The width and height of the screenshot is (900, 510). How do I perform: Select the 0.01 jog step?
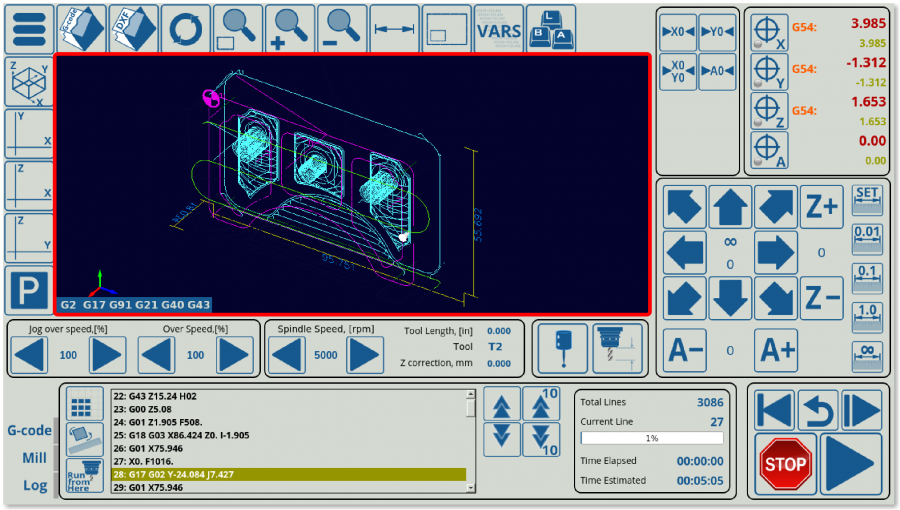click(x=867, y=239)
